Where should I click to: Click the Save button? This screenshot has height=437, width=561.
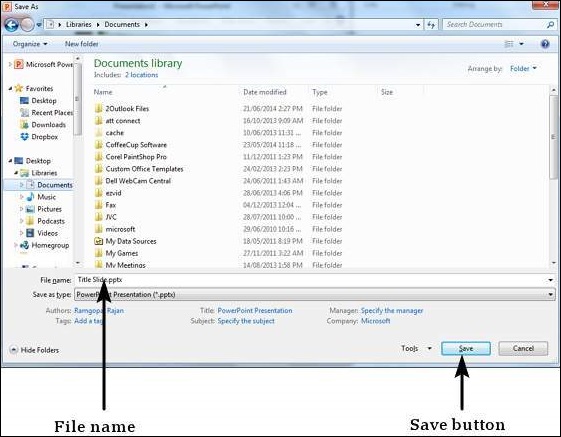pos(466,348)
